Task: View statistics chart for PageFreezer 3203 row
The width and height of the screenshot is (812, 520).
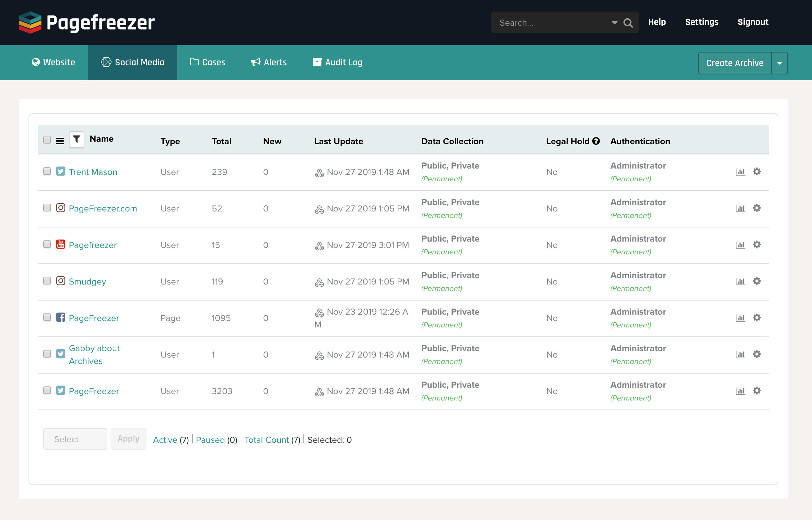Action: tap(741, 391)
